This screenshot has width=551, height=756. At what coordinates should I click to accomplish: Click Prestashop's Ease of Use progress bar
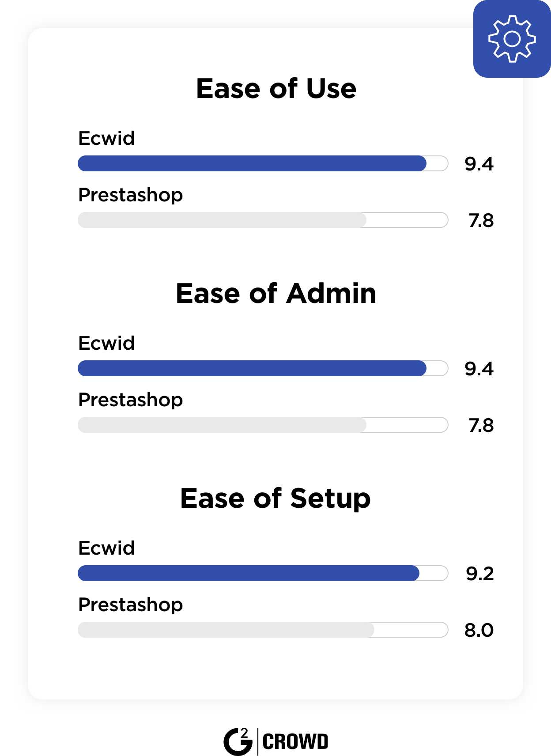tap(263, 220)
